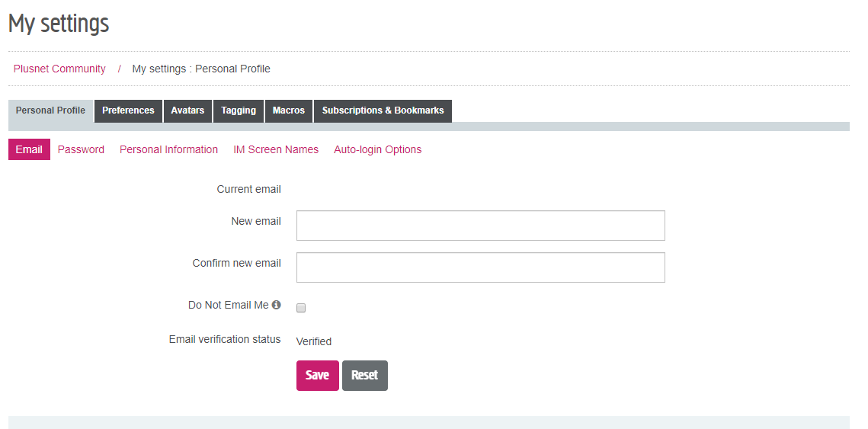This screenshot has height=429, width=868.
Task: Show the Auto-login Options section
Action: [x=377, y=149]
